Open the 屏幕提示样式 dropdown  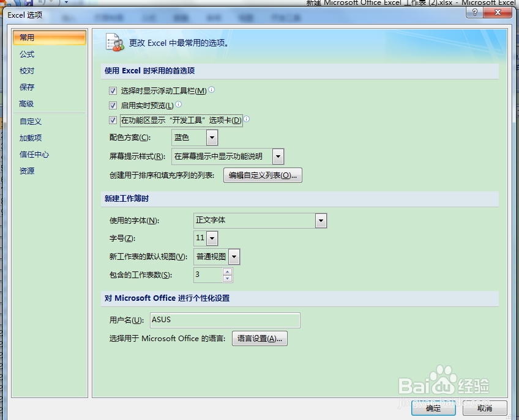coord(278,157)
